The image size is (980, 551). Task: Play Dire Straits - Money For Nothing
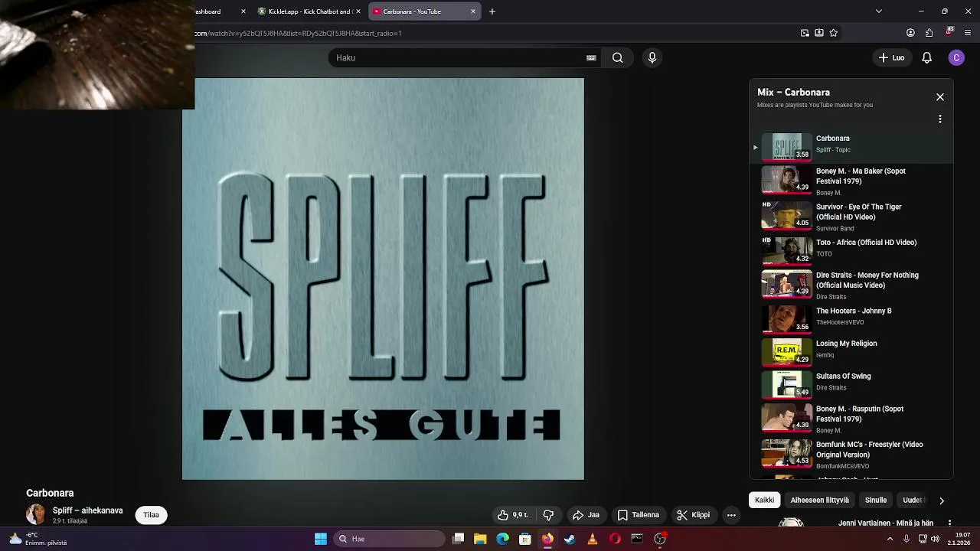(x=850, y=285)
